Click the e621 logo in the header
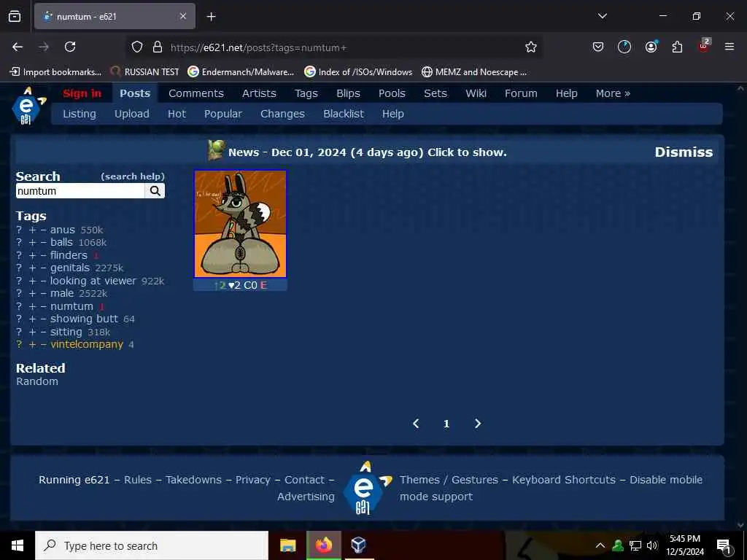Screen dimensions: 747x560 pos(28,106)
